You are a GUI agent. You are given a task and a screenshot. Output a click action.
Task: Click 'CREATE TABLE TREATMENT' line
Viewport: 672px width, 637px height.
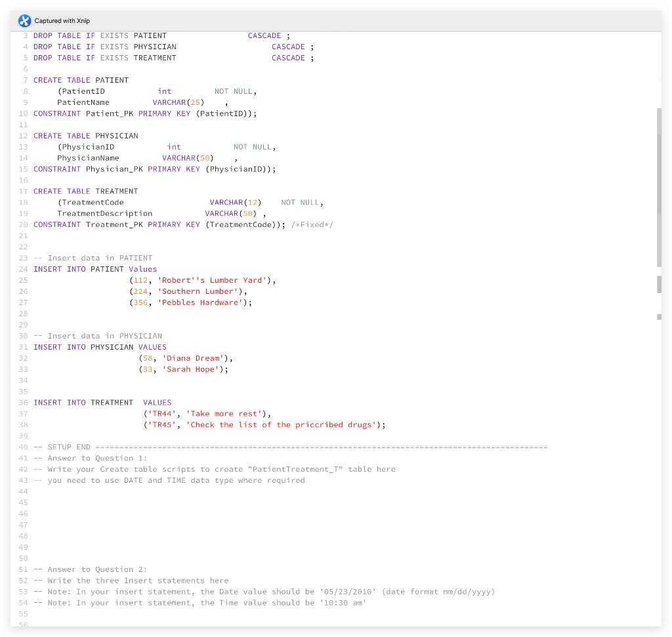click(x=86, y=192)
